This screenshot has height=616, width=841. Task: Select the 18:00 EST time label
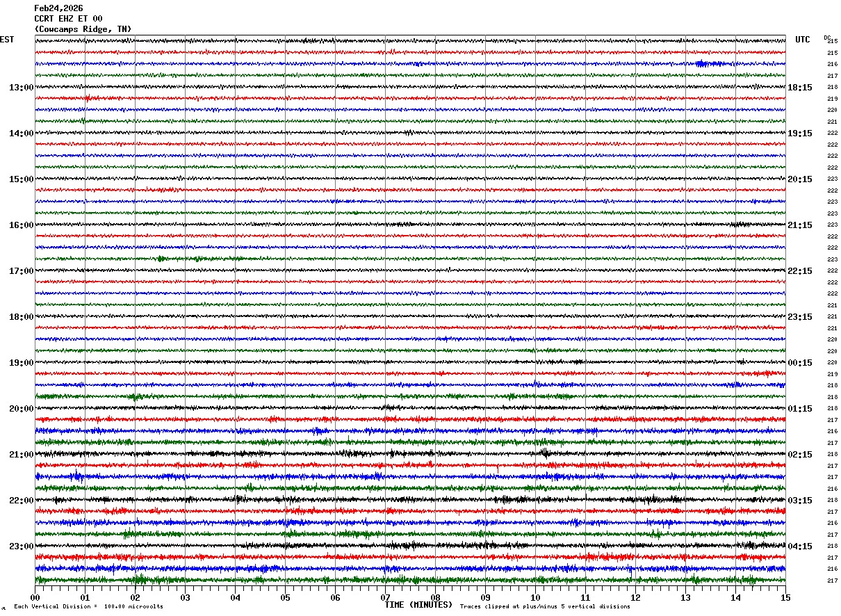click(x=21, y=317)
